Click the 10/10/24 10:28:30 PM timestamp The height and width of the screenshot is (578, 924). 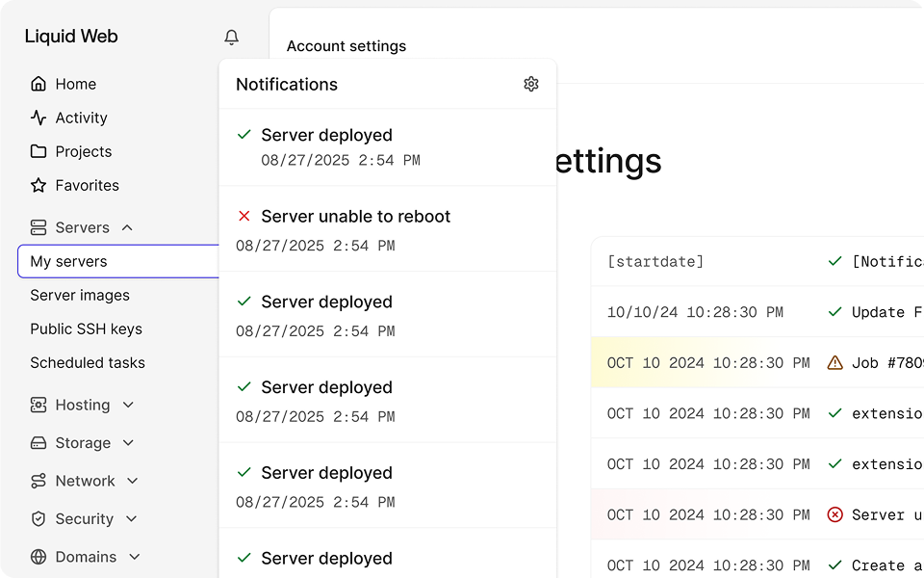(695, 312)
